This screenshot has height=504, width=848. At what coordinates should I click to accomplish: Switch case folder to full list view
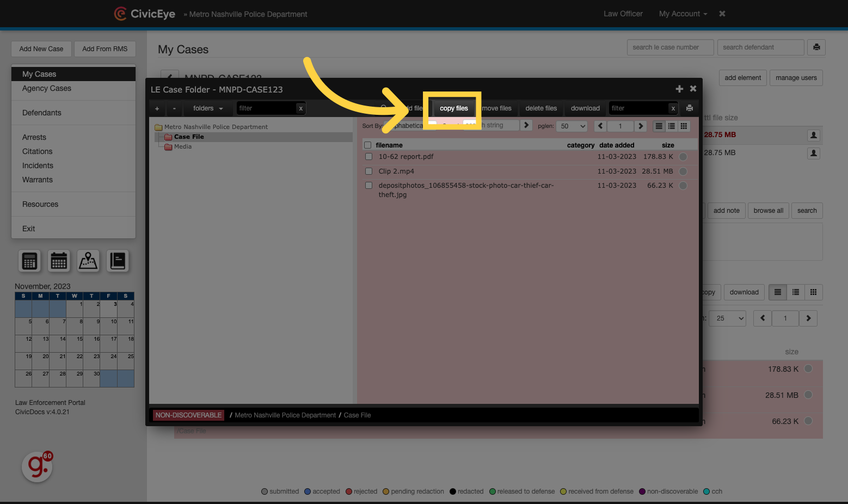click(x=659, y=126)
